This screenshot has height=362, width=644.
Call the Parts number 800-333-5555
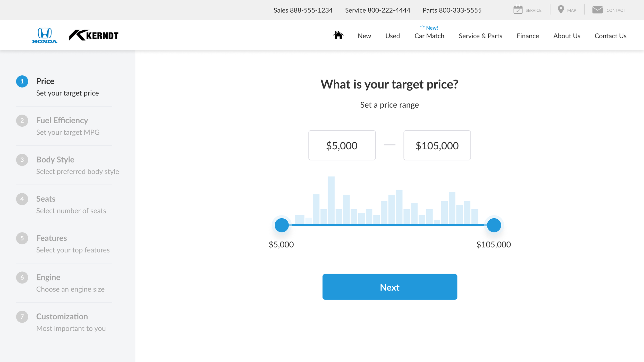coord(452,10)
